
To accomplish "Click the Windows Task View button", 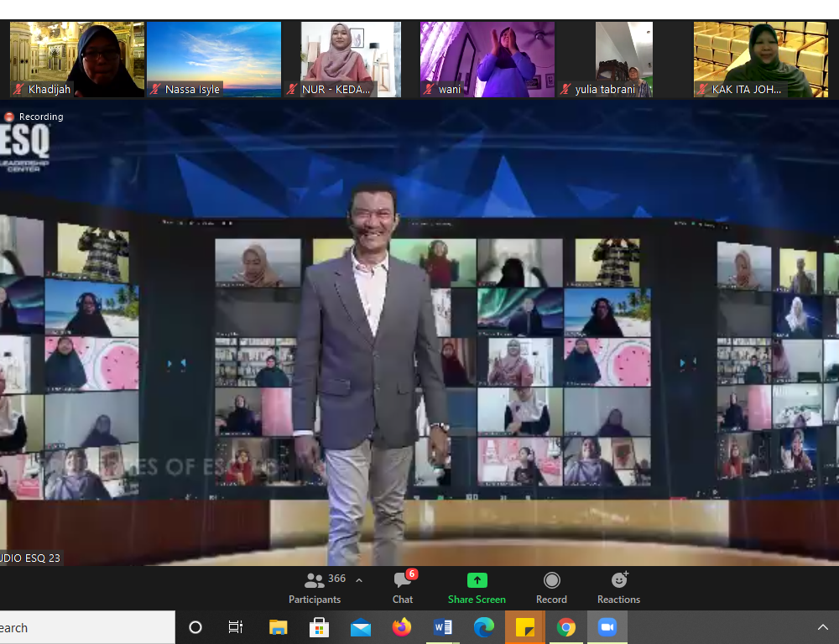I will 236,627.
